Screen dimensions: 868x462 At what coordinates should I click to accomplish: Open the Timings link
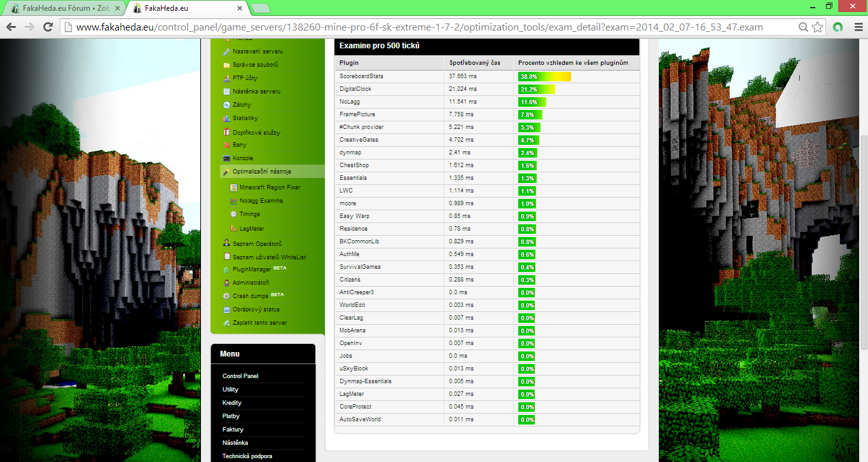250,214
